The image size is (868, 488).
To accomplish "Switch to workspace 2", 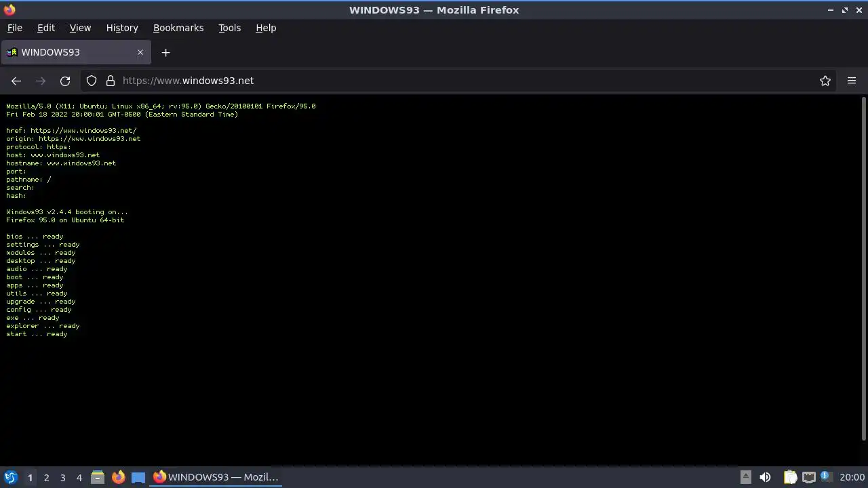I will click(x=46, y=477).
